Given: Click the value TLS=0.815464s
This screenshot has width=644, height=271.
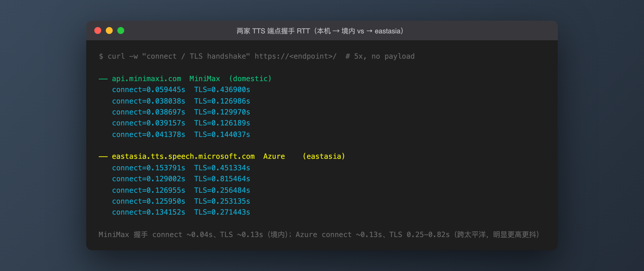Looking at the screenshot, I should (x=222, y=179).
